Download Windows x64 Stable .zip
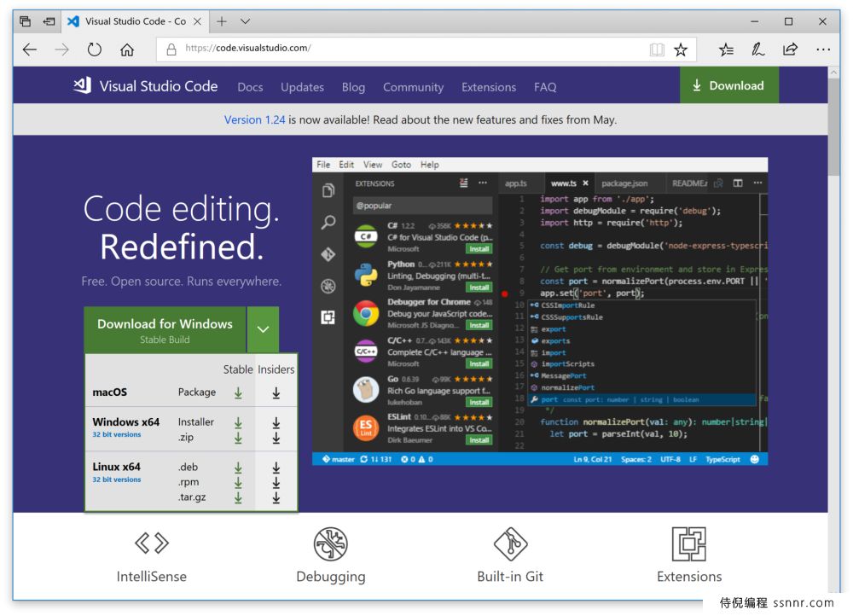The width and height of the screenshot is (853, 616). tap(238, 438)
